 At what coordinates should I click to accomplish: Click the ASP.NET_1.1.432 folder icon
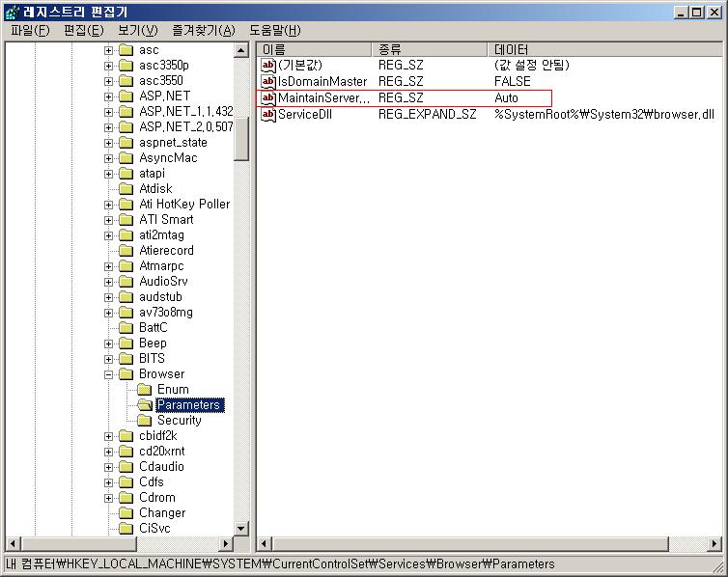[x=126, y=112]
